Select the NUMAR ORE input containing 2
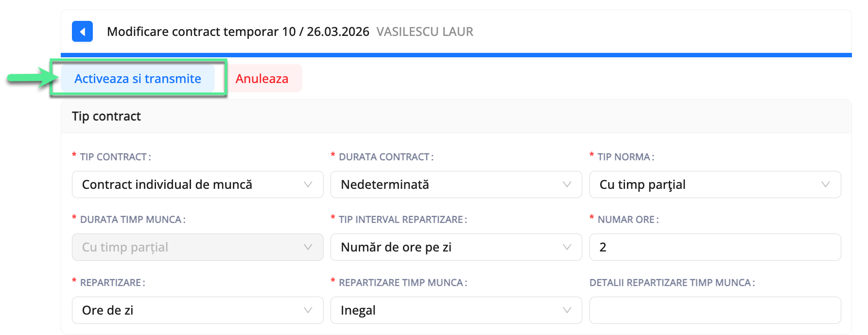The image size is (868, 335). (x=714, y=247)
